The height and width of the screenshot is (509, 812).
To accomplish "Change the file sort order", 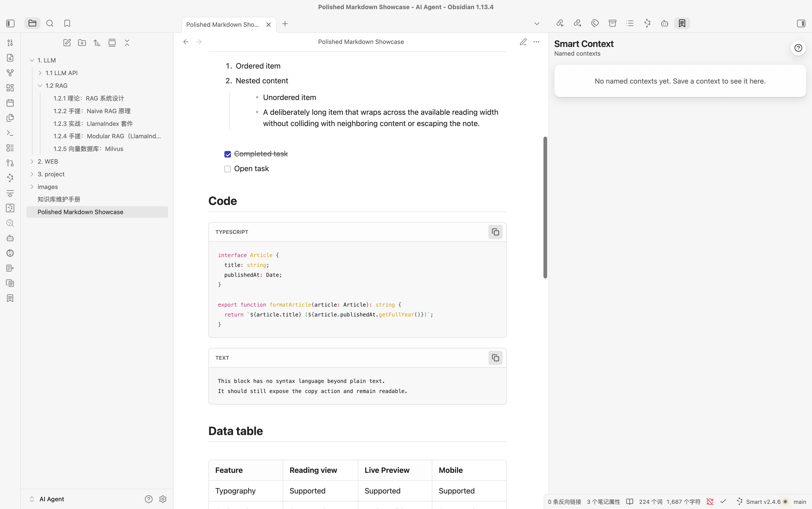I will coord(97,43).
